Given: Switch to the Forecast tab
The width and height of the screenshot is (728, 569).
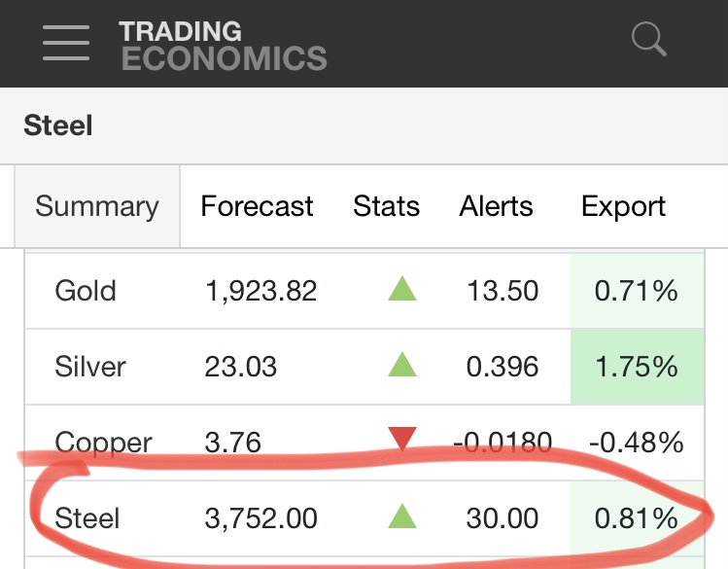Looking at the screenshot, I should 257,206.
